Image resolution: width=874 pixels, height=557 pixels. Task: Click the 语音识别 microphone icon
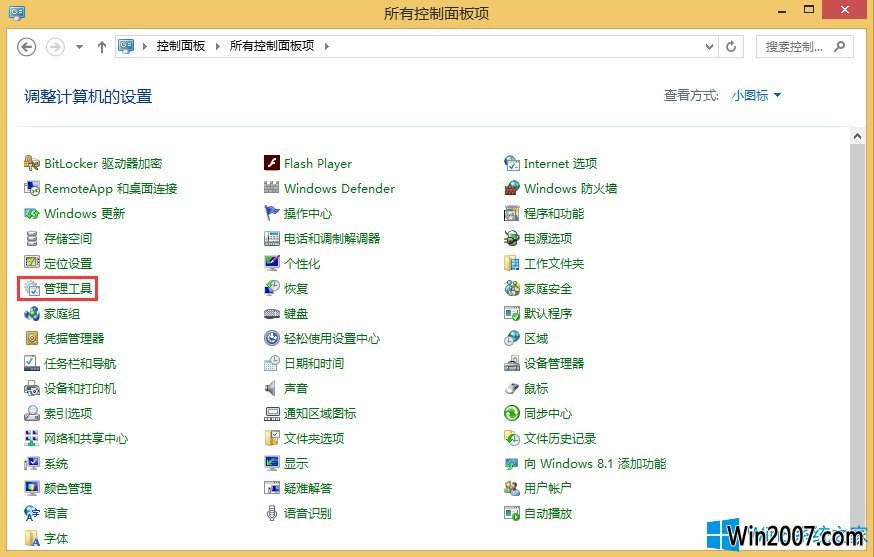[271, 513]
